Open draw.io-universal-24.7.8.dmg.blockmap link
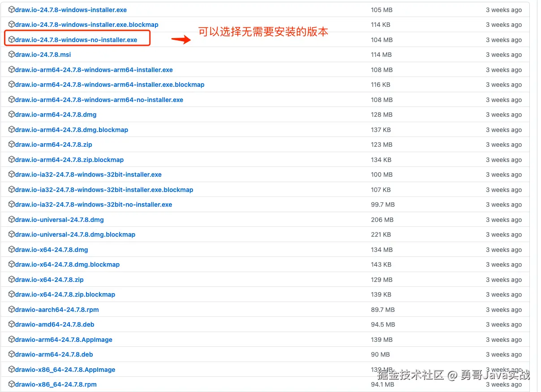This screenshot has height=392, width=541. tap(75, 234)
